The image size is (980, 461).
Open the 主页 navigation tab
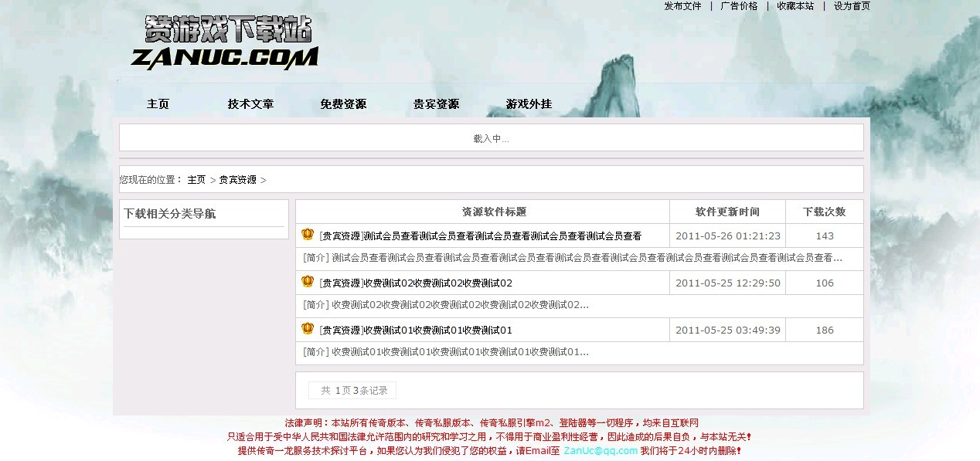pos(158,104)
